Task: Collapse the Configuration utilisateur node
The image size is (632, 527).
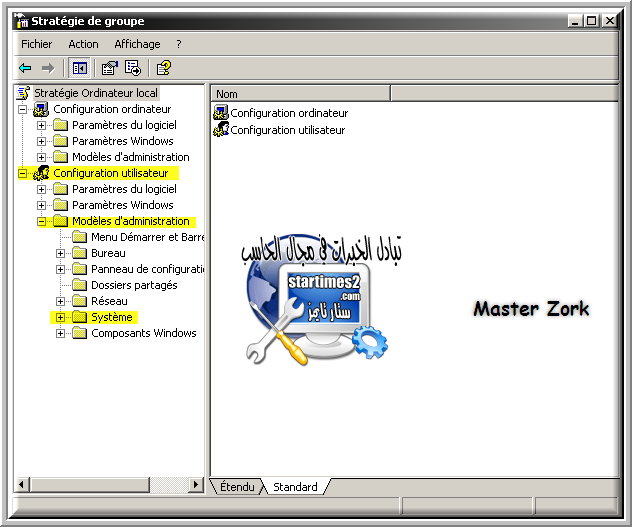Action: (x=23, y=173)
